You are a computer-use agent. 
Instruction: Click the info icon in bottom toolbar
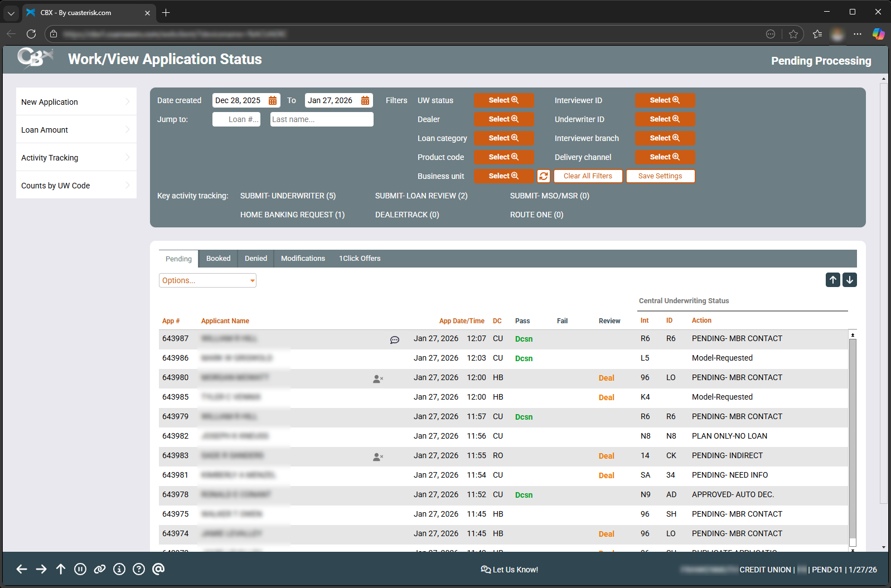click(119, 569)
